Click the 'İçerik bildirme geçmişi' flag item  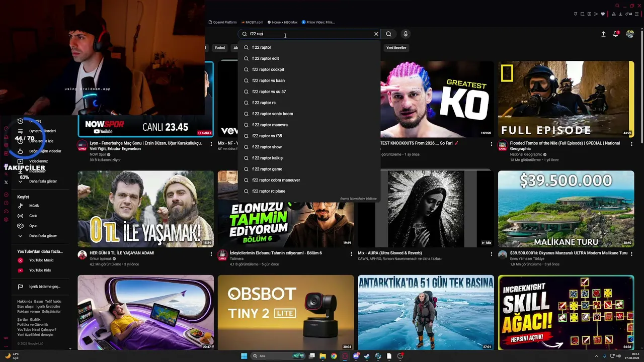[39, 287]
